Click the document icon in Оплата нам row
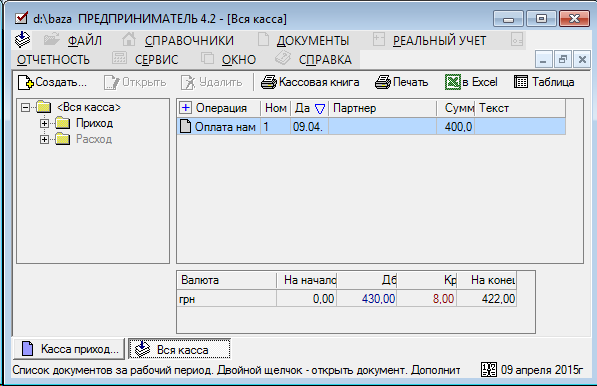This screenshot has height=386, width=597. coord(185,126)
